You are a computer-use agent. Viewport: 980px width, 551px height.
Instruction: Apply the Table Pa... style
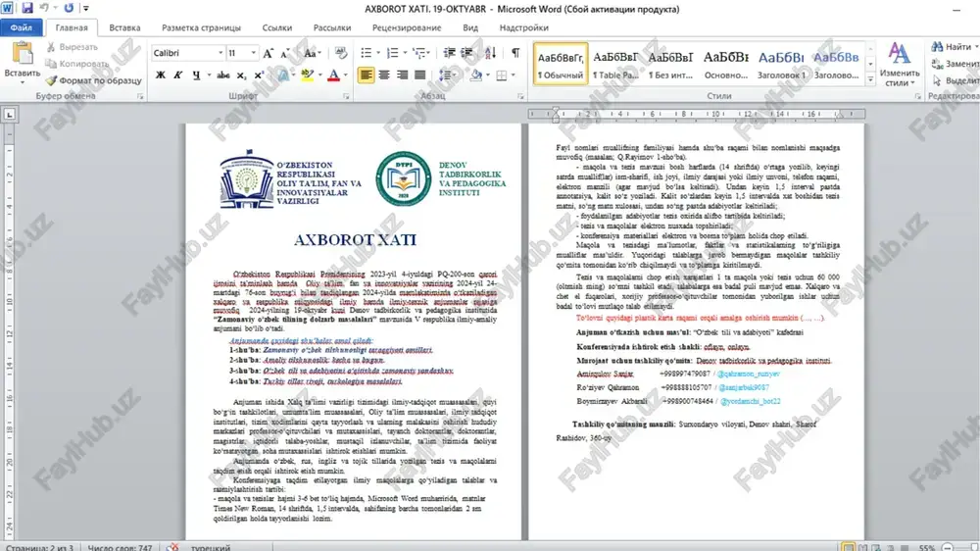615,65
